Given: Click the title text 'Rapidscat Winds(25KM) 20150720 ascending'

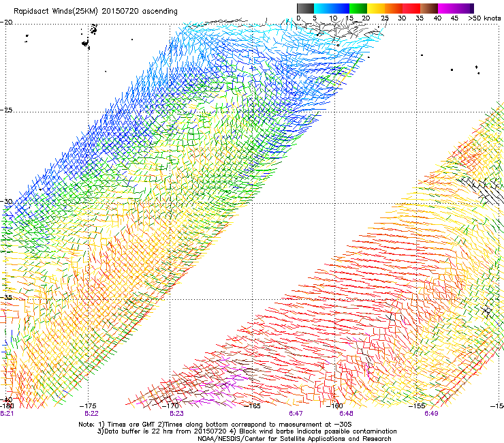Looking at the screenshot, I should (95, 12).
